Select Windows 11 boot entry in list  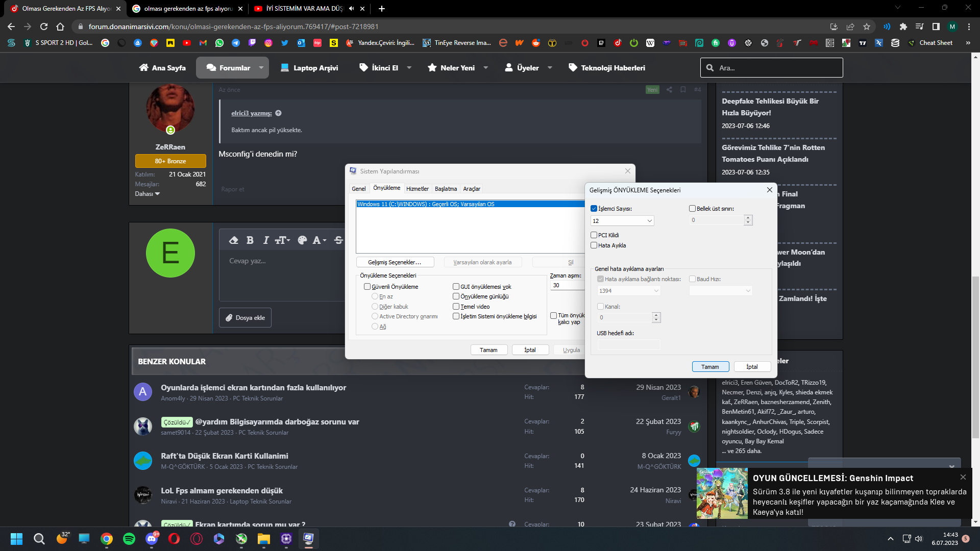(x=470, y=204)
